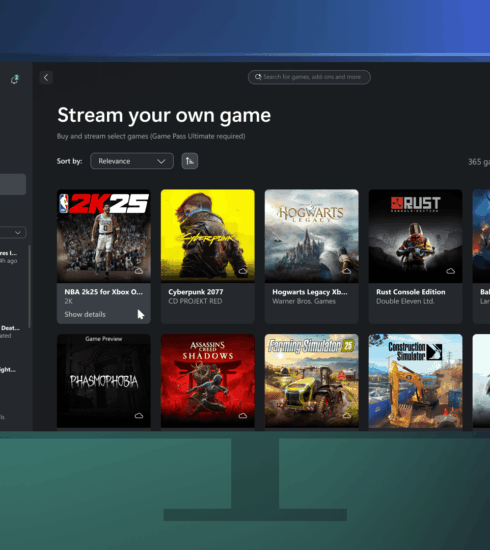Viewport: 490px width, 550px height.
Task: Open the Phasmophobia cover thumbnail
Action: tap(104, 381)
